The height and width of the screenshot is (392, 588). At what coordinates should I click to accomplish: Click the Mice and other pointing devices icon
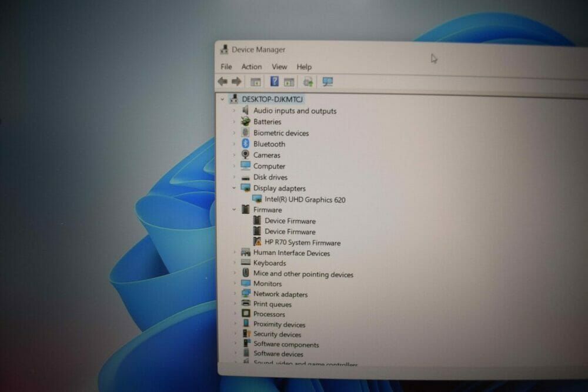[x=246, y=273]
